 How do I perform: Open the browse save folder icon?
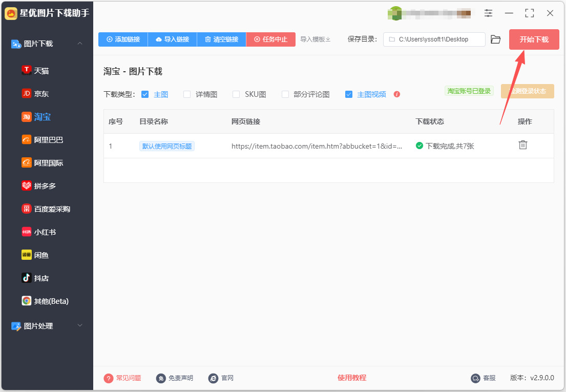tap(496, 39)
